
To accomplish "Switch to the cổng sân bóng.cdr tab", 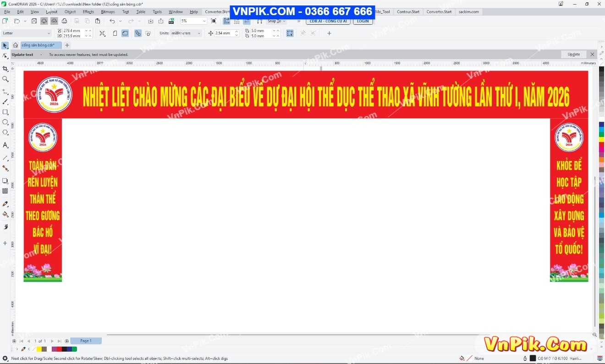I will coord(40,45).
